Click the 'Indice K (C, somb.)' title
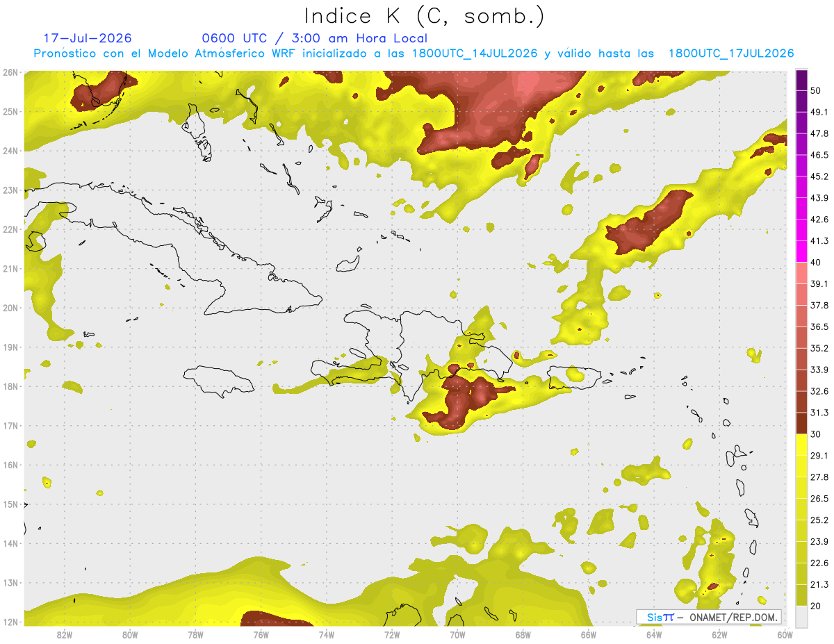The image size is (834, 644). [x=424, y=16]
